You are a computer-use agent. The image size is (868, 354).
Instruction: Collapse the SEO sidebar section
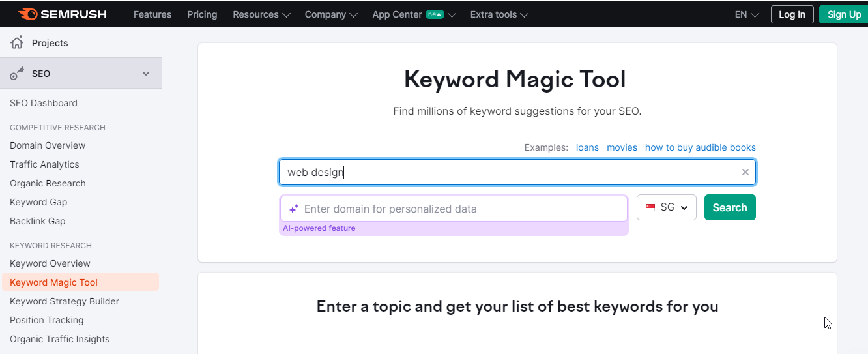[x=146, y=74]
